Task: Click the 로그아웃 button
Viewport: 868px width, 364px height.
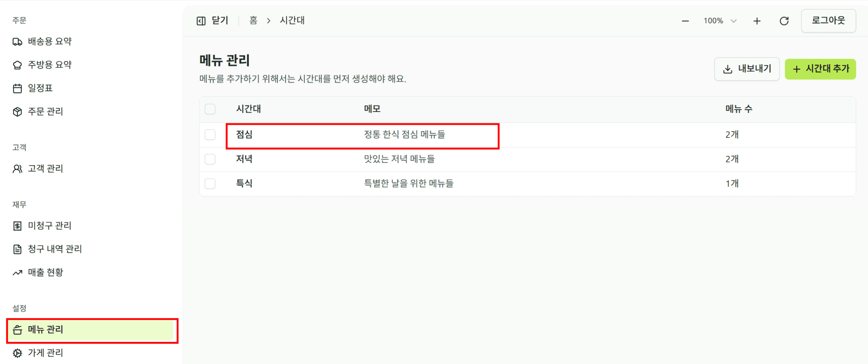Action: pos(828,21)
